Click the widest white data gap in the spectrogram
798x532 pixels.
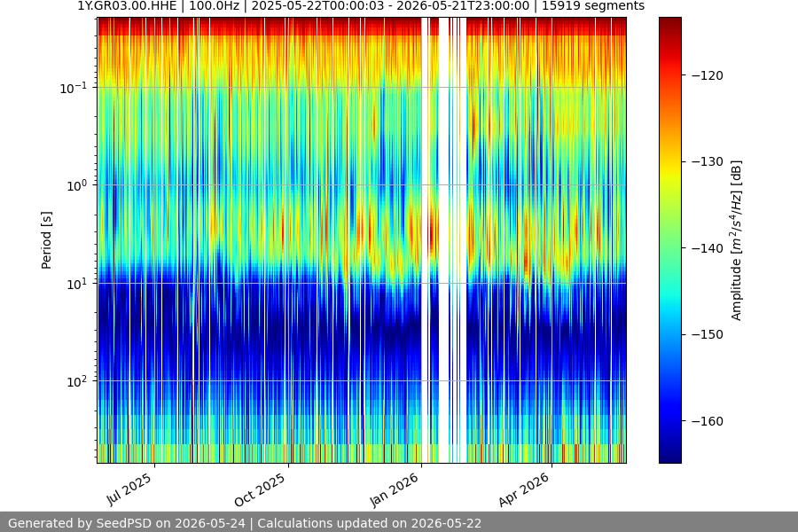[444, 240]
